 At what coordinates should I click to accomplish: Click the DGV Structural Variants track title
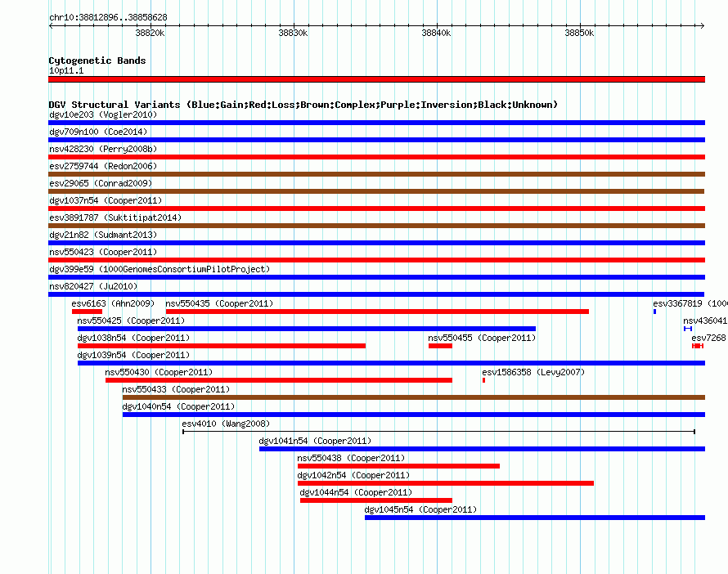tap(303, 105)
